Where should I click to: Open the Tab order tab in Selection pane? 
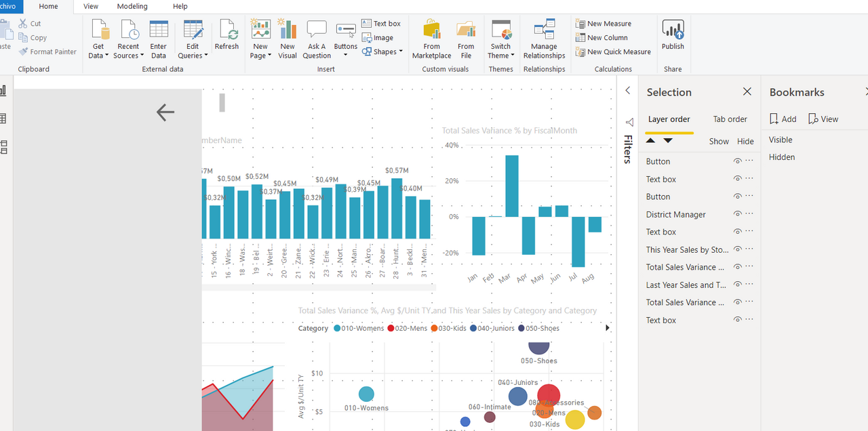click(x=730, y=119)
